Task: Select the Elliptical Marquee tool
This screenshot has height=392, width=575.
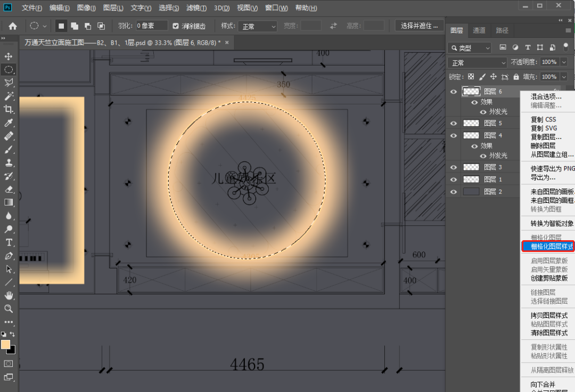Action: pos(9,69)
